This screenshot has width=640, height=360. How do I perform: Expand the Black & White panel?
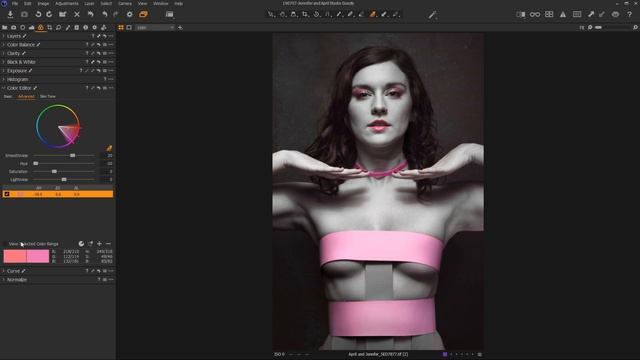(4, 62)
